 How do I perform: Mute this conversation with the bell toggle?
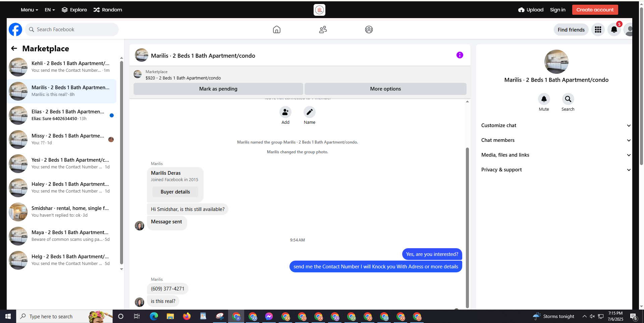coord(544,99)
